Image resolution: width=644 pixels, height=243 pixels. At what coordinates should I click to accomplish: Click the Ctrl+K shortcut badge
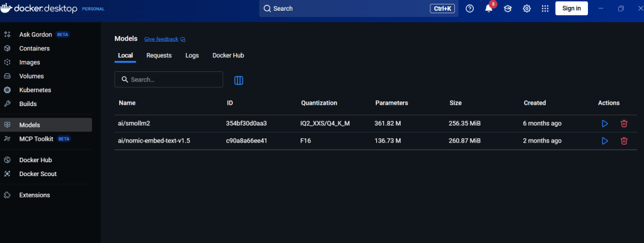(x=442, y=8)
